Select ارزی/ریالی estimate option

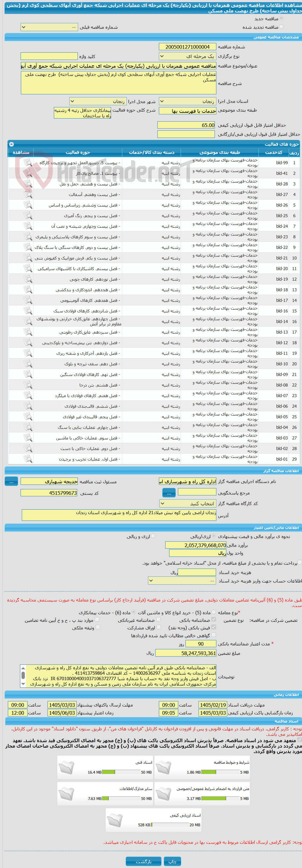pyautogui.click(x=214, y=536)
